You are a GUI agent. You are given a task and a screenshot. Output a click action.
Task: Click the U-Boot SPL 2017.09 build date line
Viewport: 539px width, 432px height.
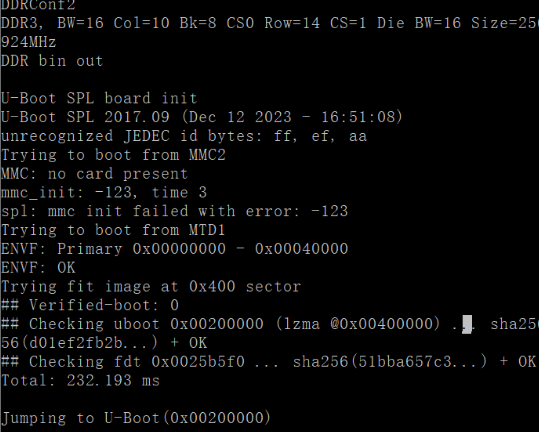pos(202,117)
